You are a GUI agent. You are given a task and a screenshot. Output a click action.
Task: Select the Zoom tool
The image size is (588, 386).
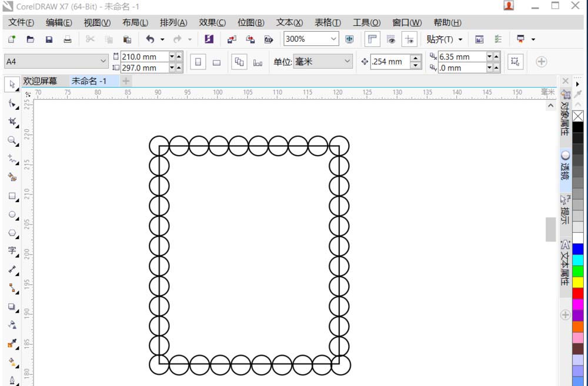pos(11,140)
